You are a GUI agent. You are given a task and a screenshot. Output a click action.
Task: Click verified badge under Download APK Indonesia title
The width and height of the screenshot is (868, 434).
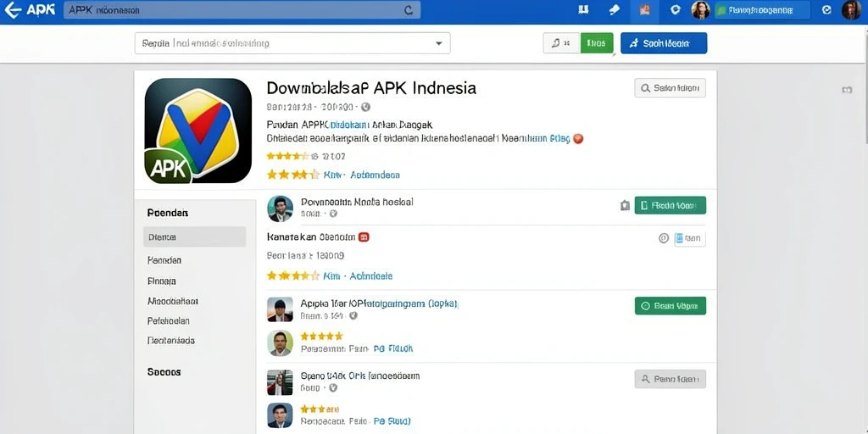pos(365,107)
